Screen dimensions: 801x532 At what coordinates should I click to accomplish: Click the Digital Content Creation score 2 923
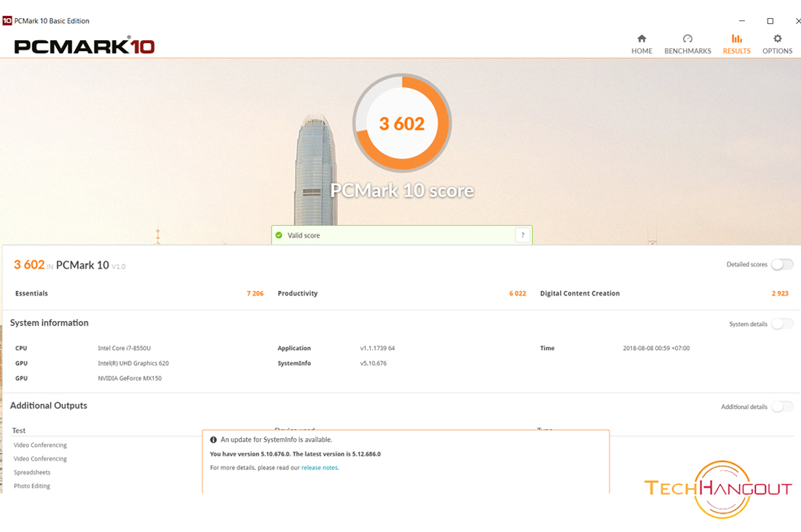tap(780, 293)
